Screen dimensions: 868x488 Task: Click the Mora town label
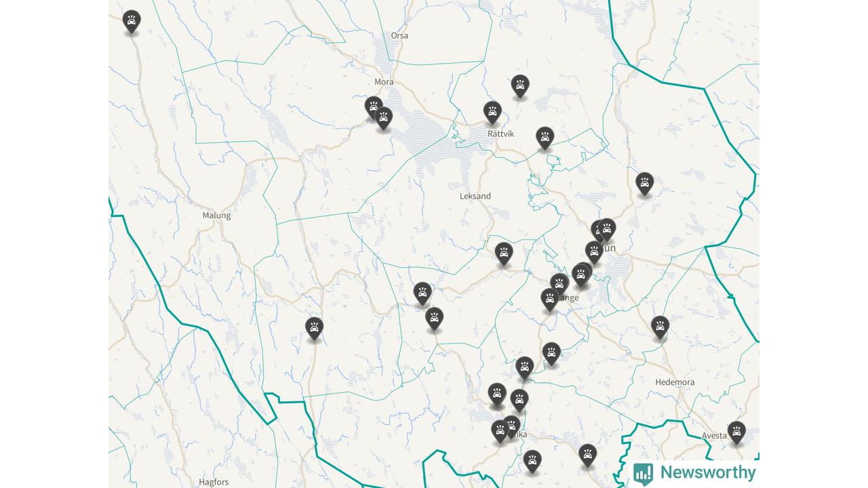(x=384, y=82)
